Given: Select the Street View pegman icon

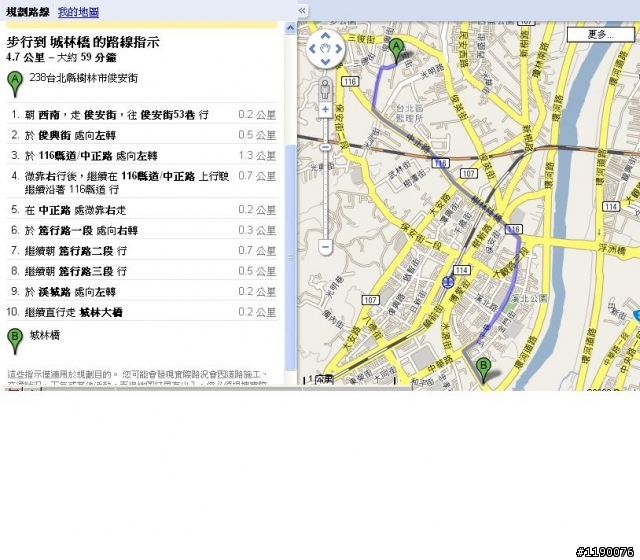Looking at the screenshot, I should 325,89.
